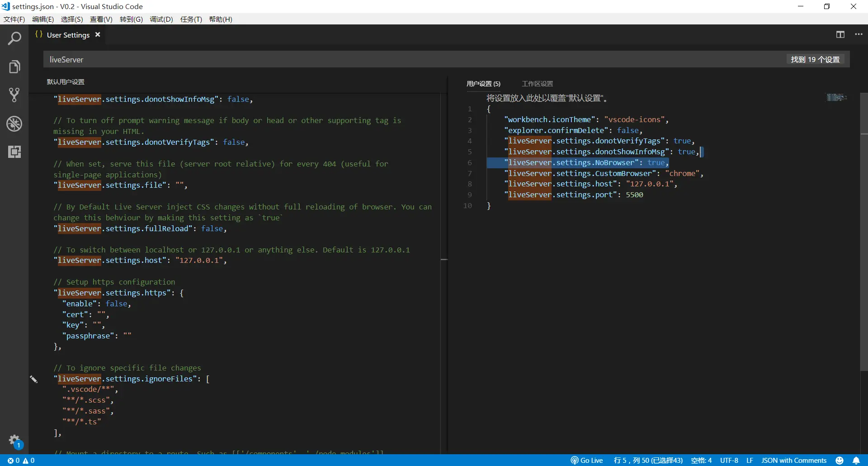Viewport: 868px width, 466px height.
Task: Open the notifications bell
Action: [856, 460]
